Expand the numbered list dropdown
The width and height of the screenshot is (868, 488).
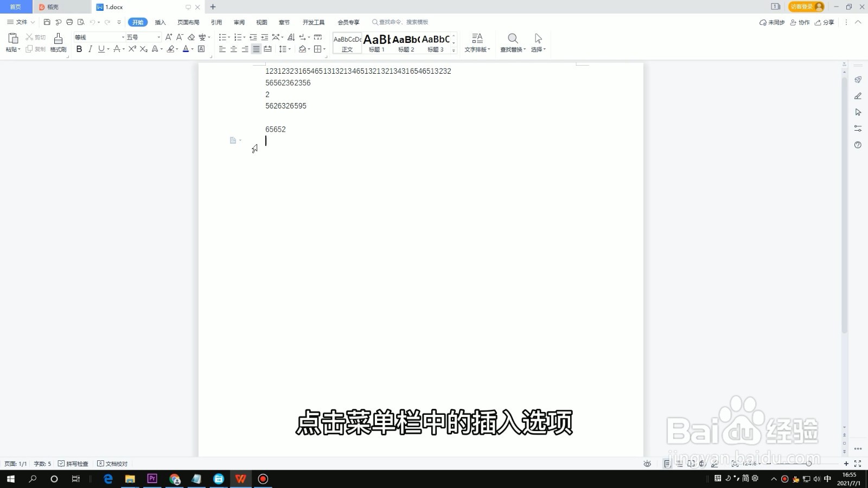point(244,37)
